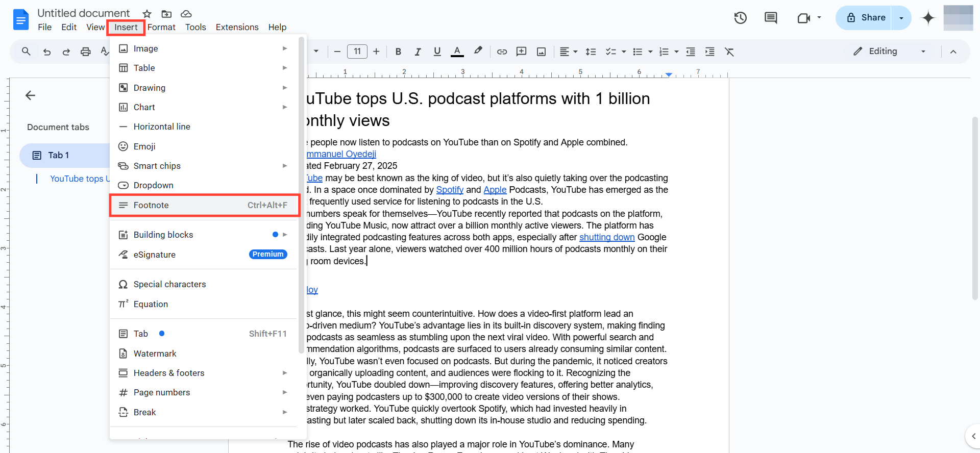Expand the Share options arrow
The image size is (980, 453).
[901, 18]
